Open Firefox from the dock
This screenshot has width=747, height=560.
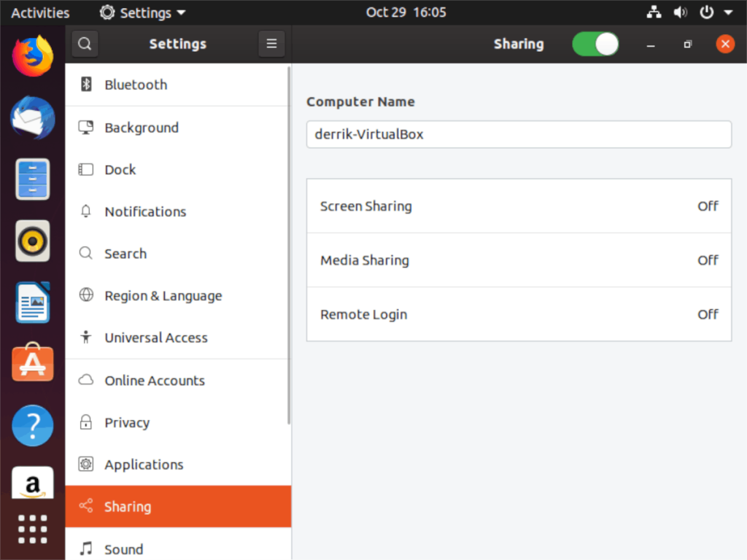(33, 56)
